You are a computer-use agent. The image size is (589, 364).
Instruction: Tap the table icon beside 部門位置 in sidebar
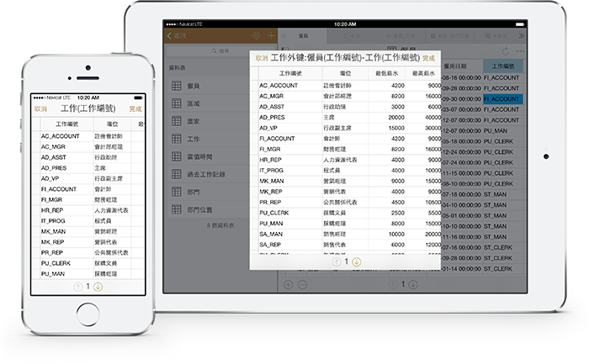177,209
